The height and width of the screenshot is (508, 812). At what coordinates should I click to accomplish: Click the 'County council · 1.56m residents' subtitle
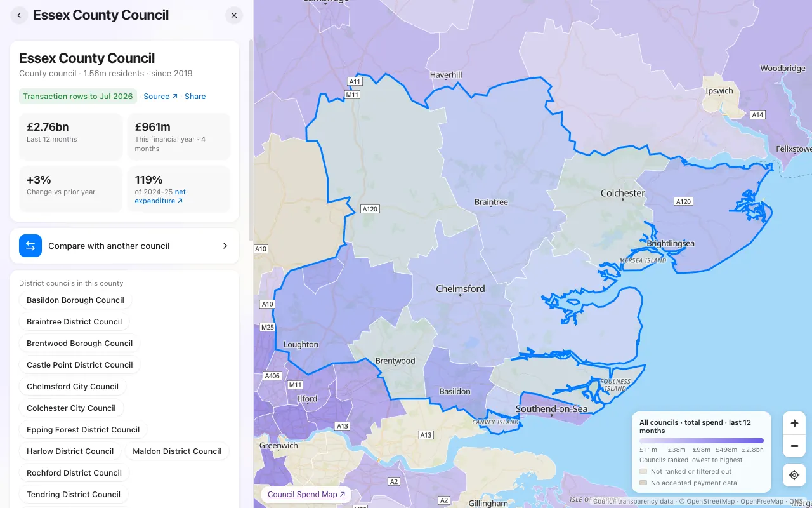pyautogui.click(x=106, y=73)
